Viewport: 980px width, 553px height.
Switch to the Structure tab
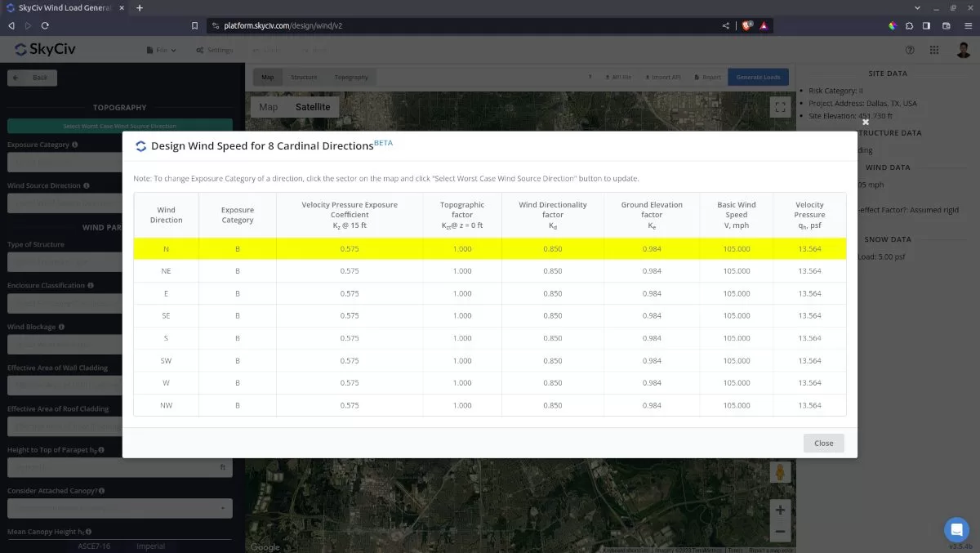[x=304, y=78]
